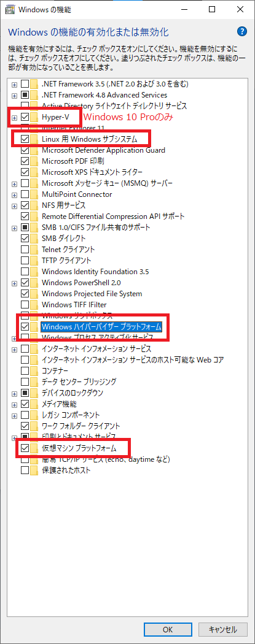Confirm changes with the OK button
This screenshot has height=644, width=255.
[168, 629]
